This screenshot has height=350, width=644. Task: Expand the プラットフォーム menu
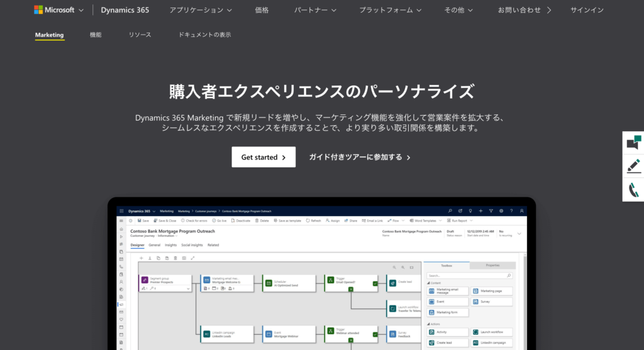click(391, 10)
